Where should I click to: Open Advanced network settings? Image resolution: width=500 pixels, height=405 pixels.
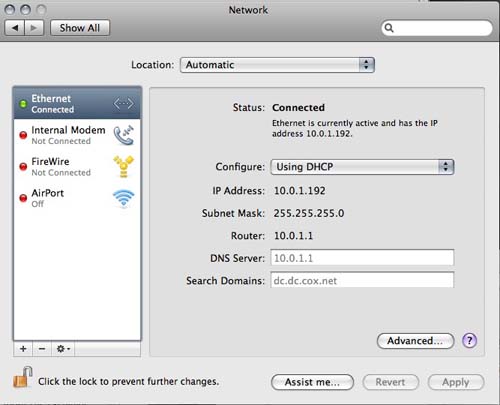[415, 341]
